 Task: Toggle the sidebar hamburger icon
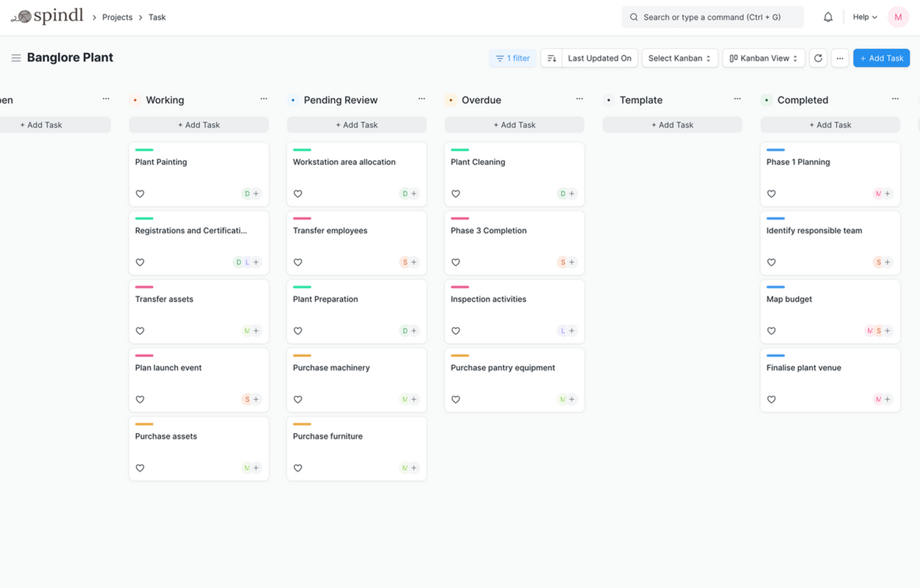pos(16,58)
